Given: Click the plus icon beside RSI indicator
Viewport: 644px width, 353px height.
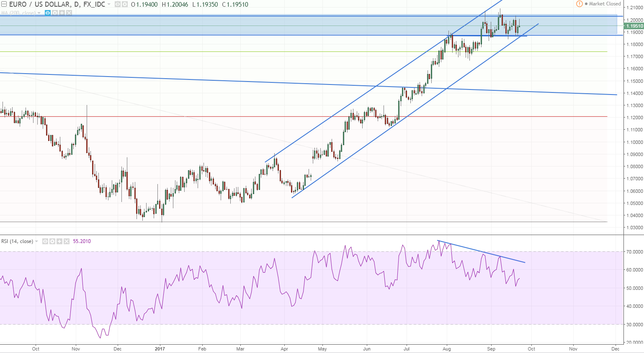Looking at the screenshot, I should click(59, 241).
